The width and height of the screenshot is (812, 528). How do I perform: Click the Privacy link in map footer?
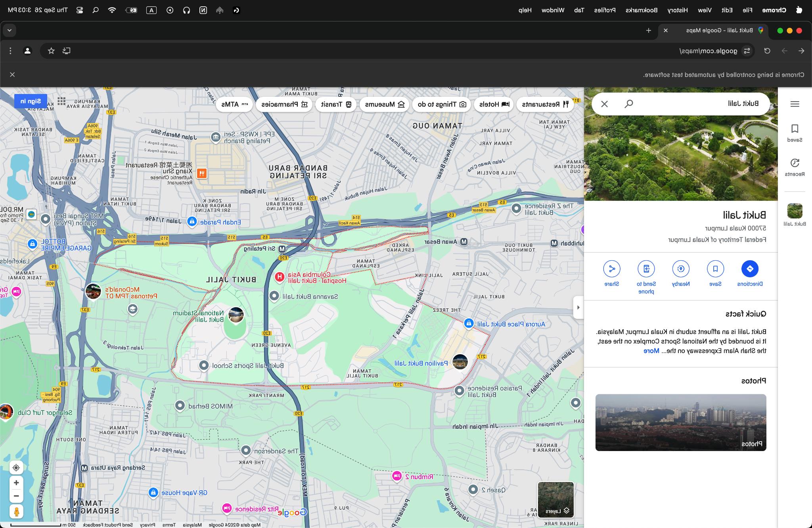coord(148,525)
